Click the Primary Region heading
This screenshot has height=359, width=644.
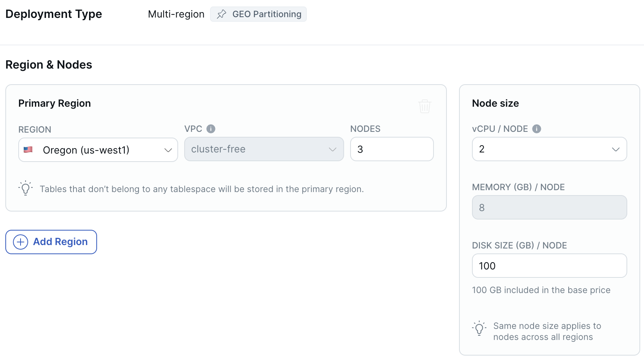click(x=54, y=103)
